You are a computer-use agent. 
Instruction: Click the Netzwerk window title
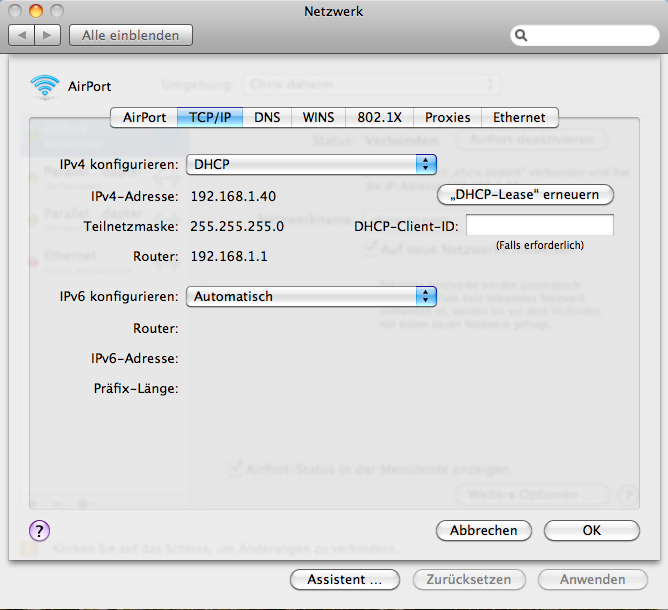(x=334, y=12)
